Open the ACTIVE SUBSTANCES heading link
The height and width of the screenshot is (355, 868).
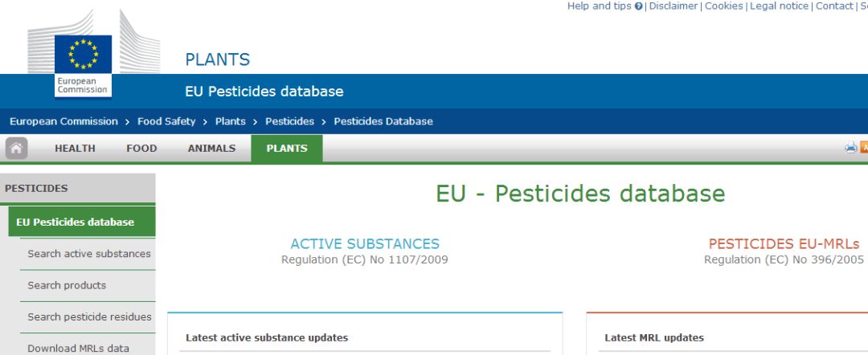coord(365,244)
